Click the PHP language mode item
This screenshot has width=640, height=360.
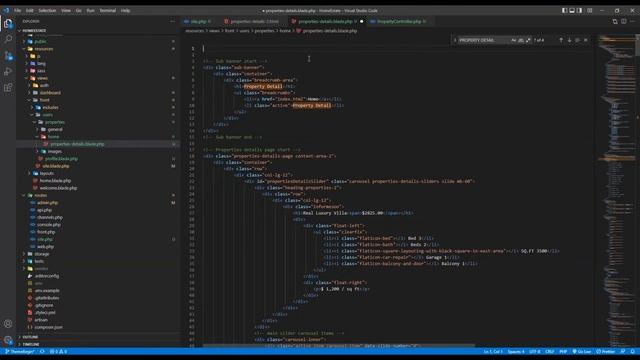563,351
